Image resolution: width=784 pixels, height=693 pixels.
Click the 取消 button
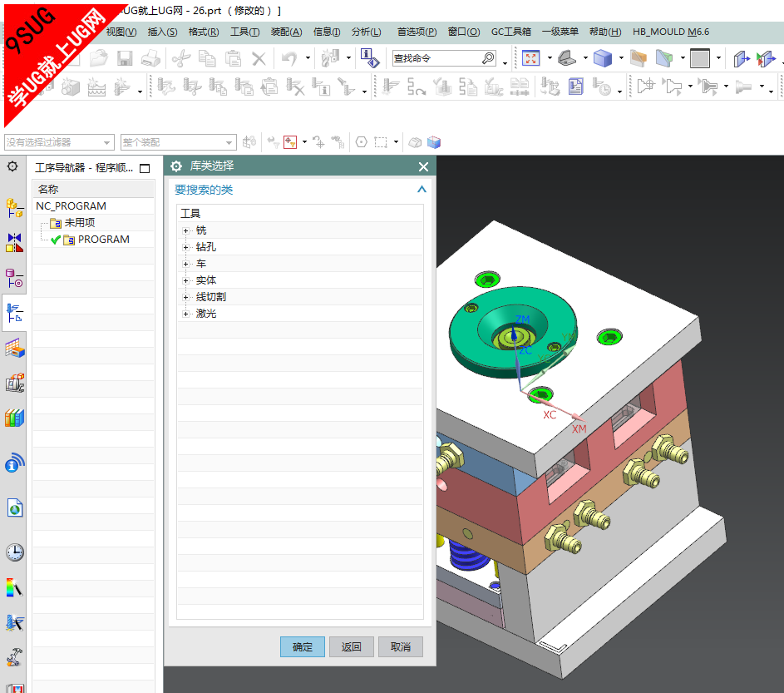pos(401,647)
